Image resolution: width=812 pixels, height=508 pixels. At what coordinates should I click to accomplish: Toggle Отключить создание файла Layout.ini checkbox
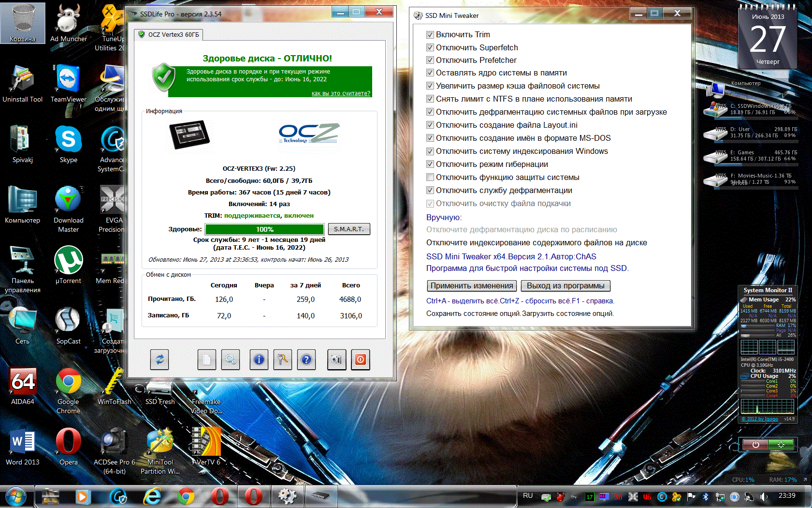click(430, 125)
